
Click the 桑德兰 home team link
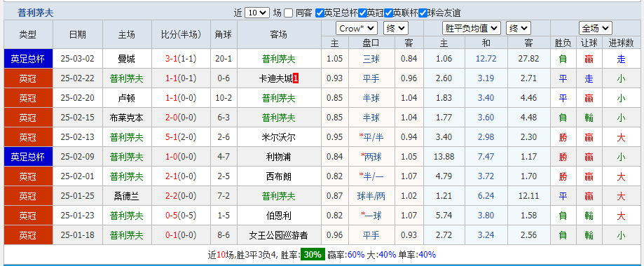[x=127, y=196]
